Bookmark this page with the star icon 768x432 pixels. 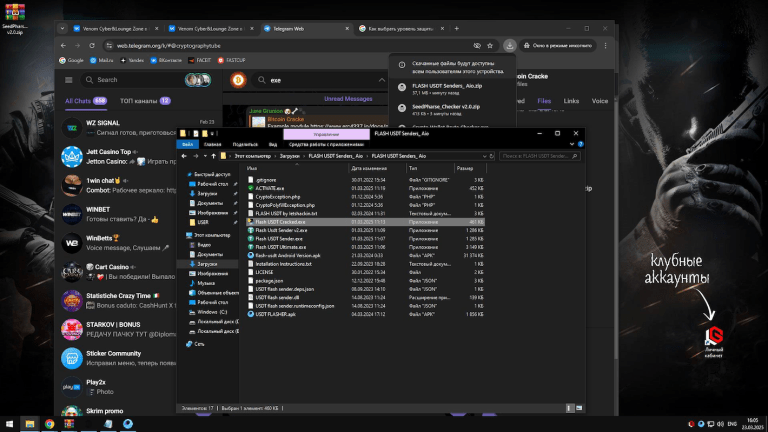pyautogui.click(x=490, y=46)
